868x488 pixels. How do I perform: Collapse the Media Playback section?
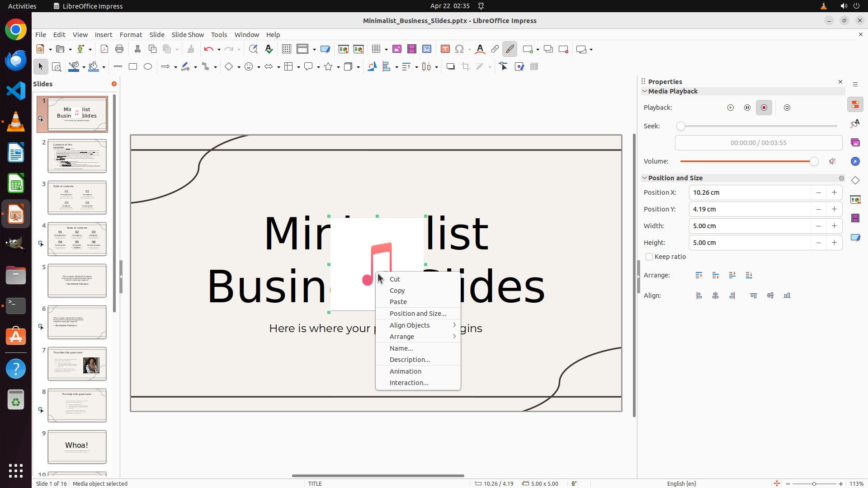tap(645, 91)
